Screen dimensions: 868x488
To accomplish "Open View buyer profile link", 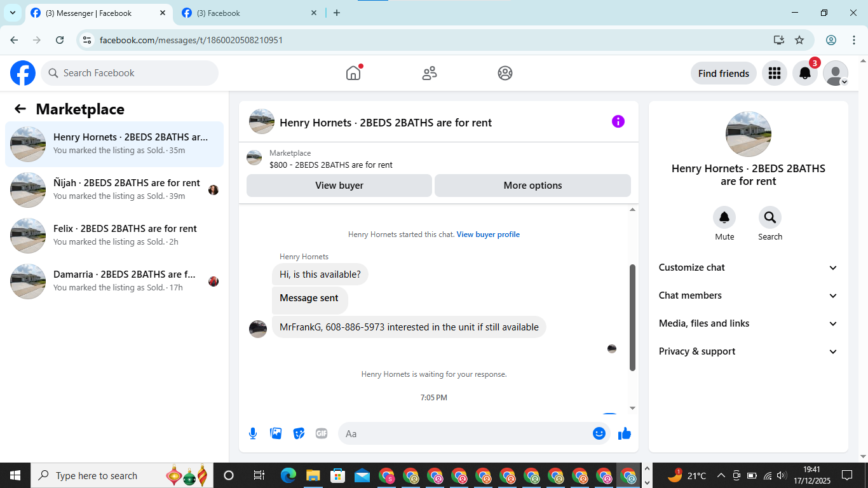I will (x=488, y=234).
